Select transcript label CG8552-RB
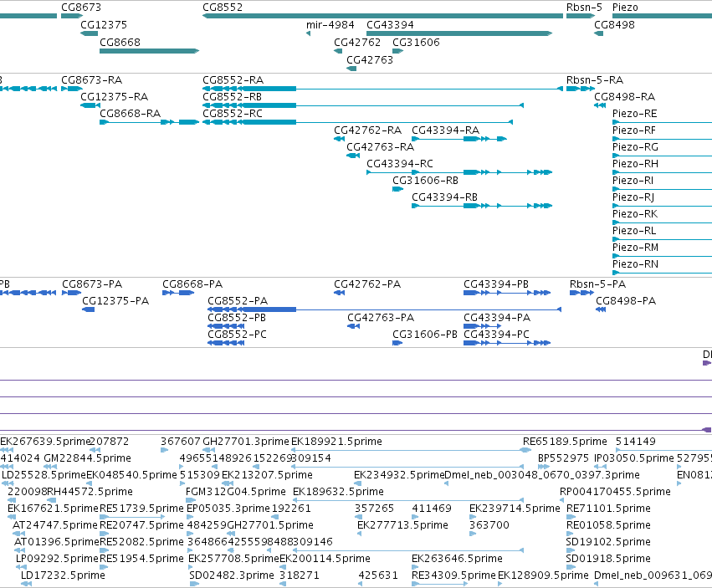The height and width of the screenshot is (588, 712). coord(232,97)
